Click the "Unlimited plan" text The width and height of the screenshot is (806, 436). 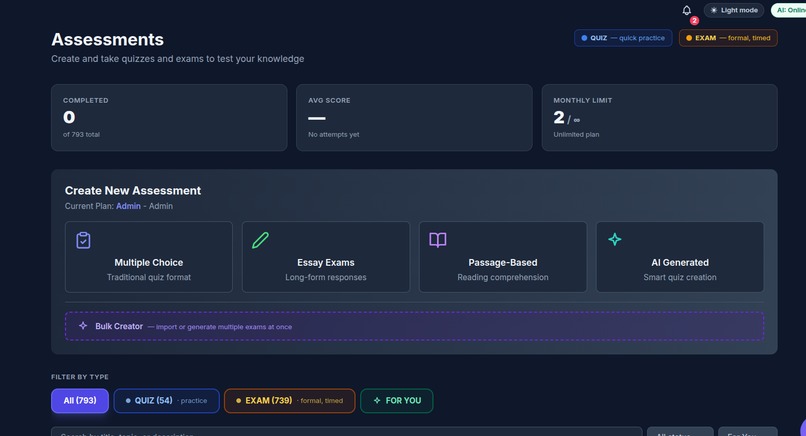(x=576, y=135)
